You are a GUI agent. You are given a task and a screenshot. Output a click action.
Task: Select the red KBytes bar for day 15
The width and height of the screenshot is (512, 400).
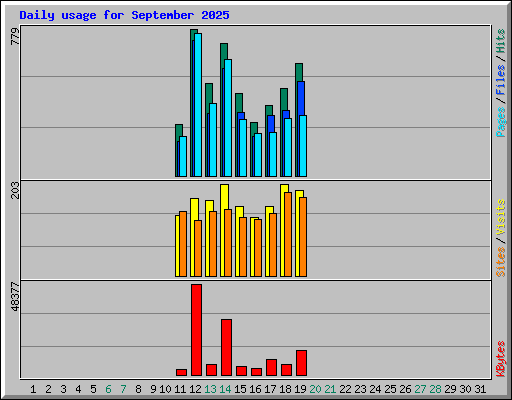coord(241,371)
